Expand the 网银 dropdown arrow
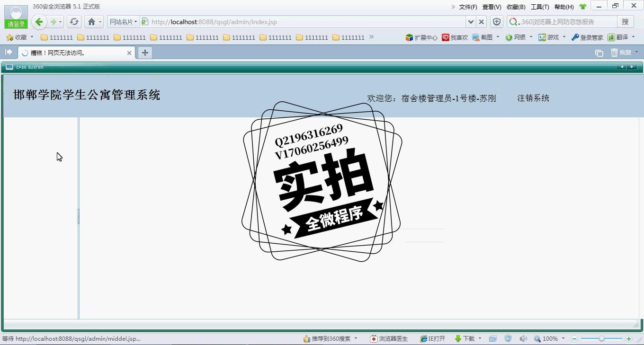The width and height of the screenshot is (644, 345). click(531, 37)
